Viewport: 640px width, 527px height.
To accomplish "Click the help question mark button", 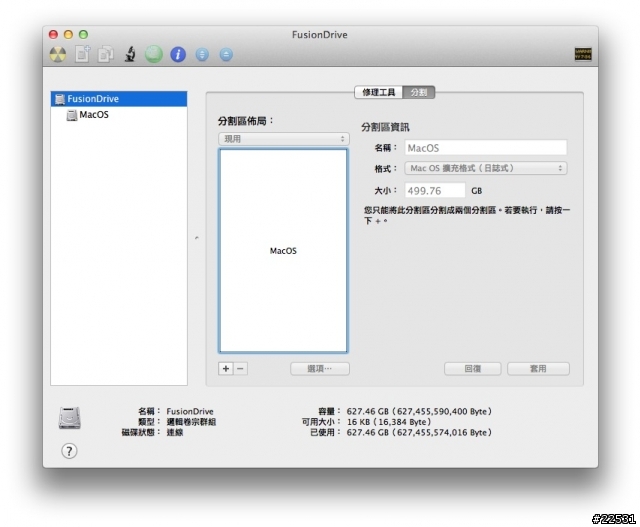I will tap(69, 451).
